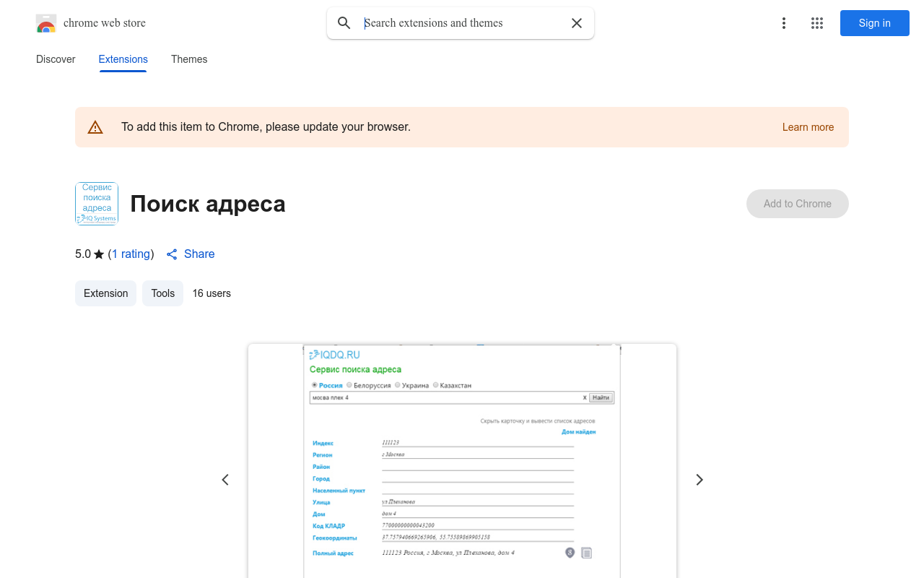Click the Share icon
Image resolution: width=924 pixels, height=578 pixels.
point(172,254)
